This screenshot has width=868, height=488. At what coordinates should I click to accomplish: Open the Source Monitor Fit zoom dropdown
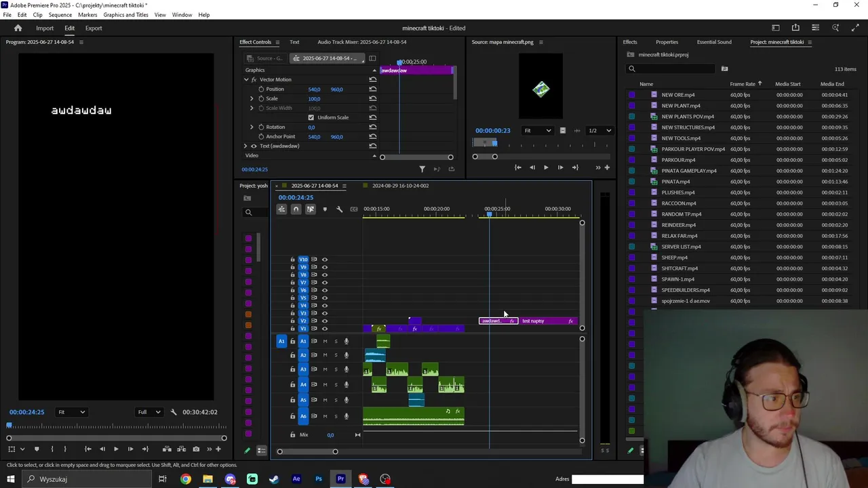[x=536, y=131]
